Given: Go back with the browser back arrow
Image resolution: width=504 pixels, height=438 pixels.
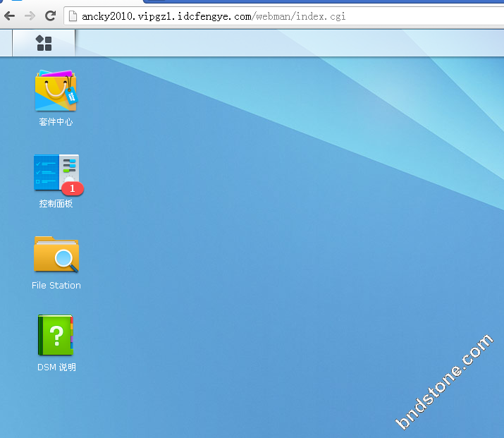Looking at the screenshot, I should 10,16.
